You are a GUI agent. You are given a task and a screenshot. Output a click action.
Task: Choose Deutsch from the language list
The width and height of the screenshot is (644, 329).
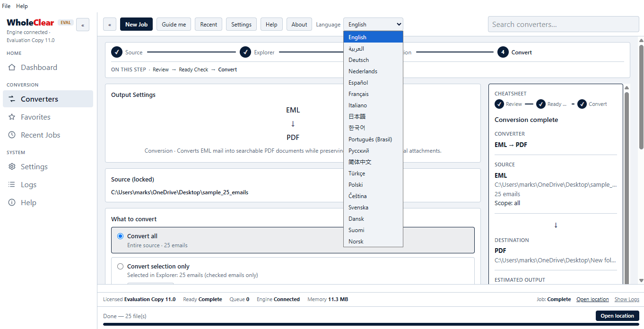tap(373, 60)
